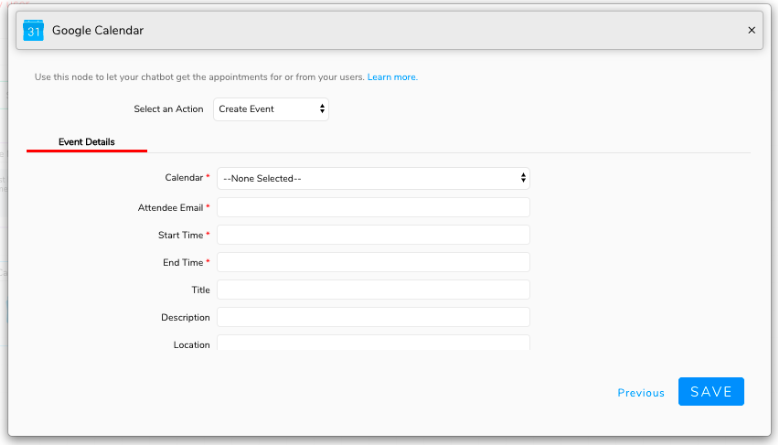Click the Calendar field label
Screen dimensions: 778x445
pyautogui.click(x=184, y=178)
